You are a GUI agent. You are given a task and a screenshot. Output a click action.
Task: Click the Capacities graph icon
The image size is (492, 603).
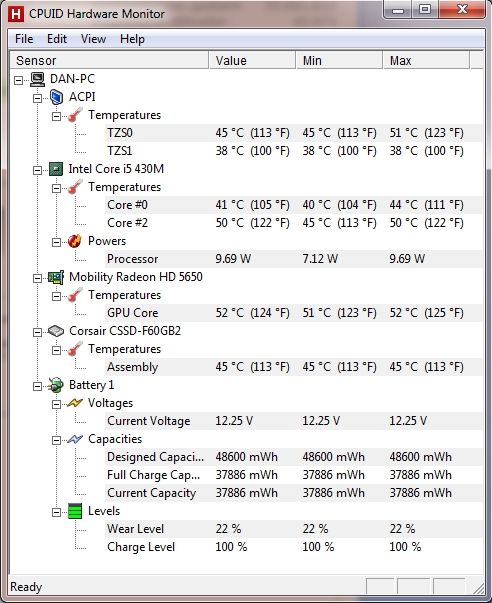(75, 439)
